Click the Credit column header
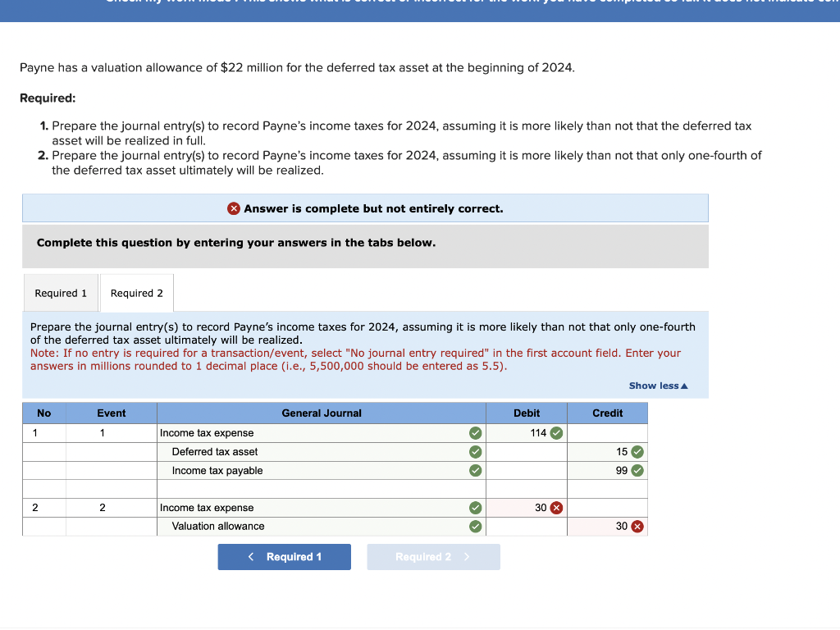Viewport: 840px width, 630px height. (x=608, y=413)
